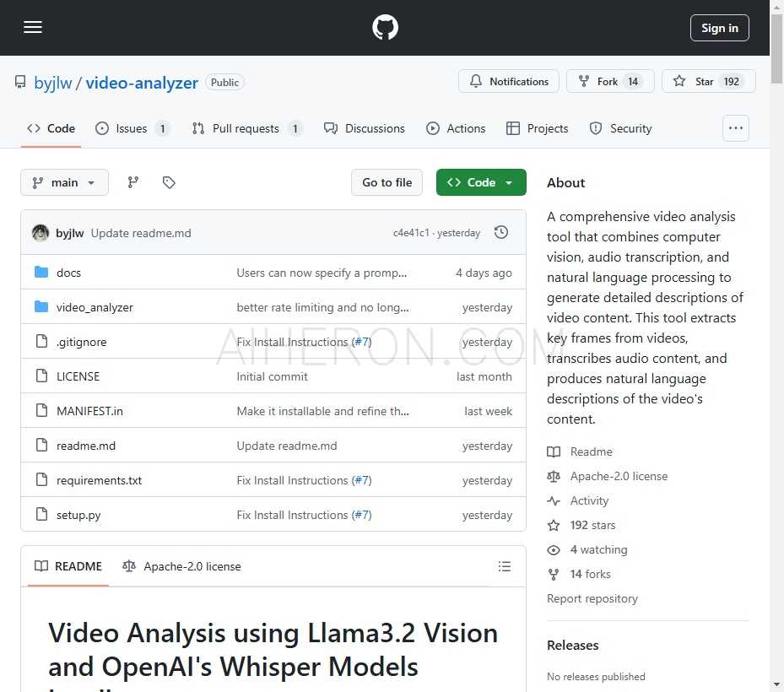Open the requirements.txt file
Viewport: 784px width, 692px height.
(x=99, y=480)
